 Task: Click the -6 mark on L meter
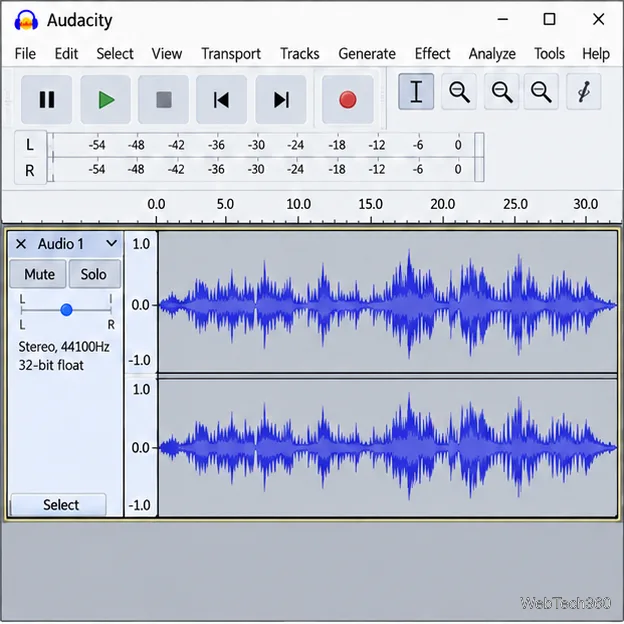click(418, 145)
